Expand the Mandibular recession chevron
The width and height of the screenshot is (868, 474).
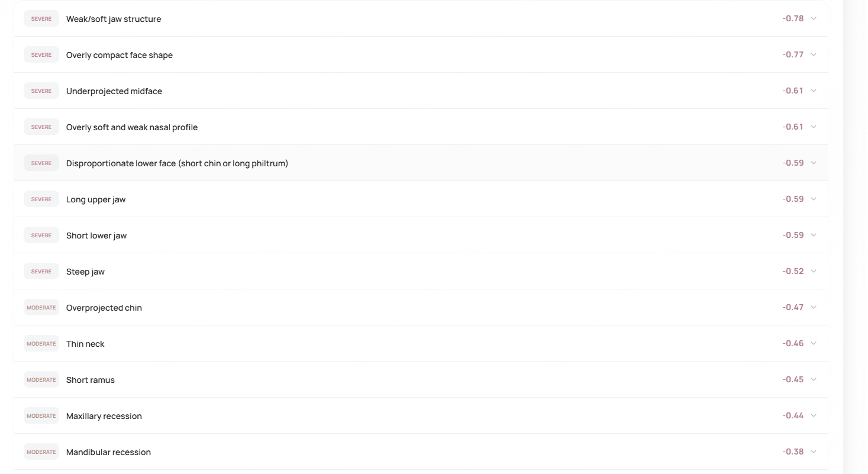814,452
